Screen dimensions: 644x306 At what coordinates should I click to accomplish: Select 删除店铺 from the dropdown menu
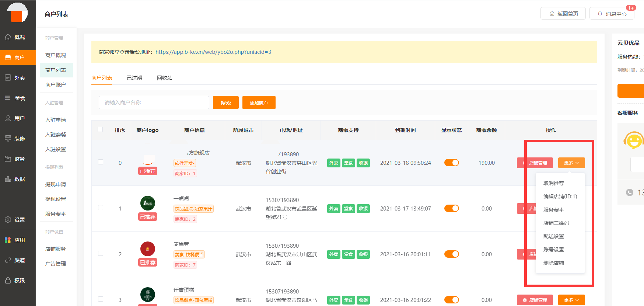point(553,263)
